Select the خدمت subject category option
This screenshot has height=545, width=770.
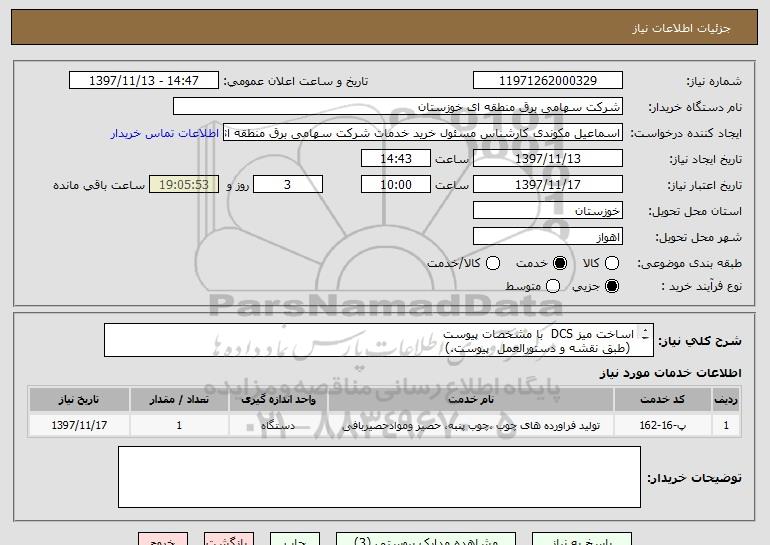[x=560, y=263]
